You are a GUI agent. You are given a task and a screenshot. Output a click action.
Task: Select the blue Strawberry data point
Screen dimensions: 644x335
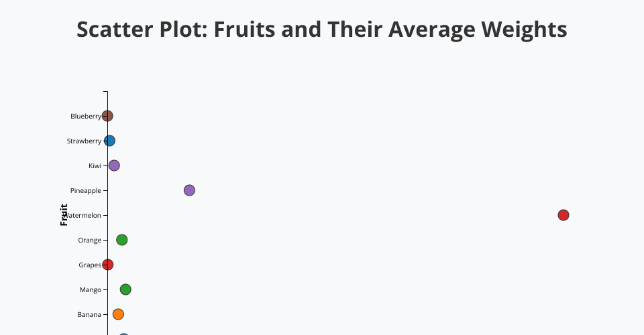pyautogui.click(x=110, y=141)
